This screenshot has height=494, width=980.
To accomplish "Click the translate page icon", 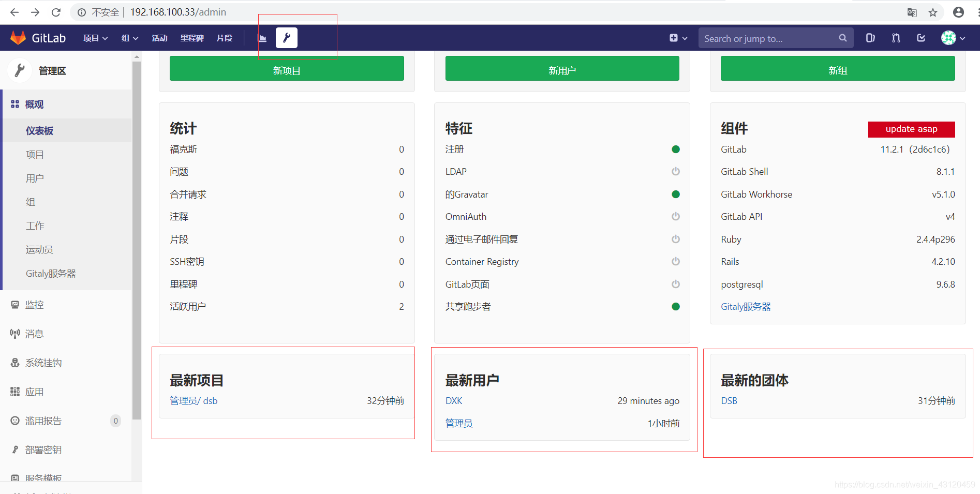I will pos(912,12).
